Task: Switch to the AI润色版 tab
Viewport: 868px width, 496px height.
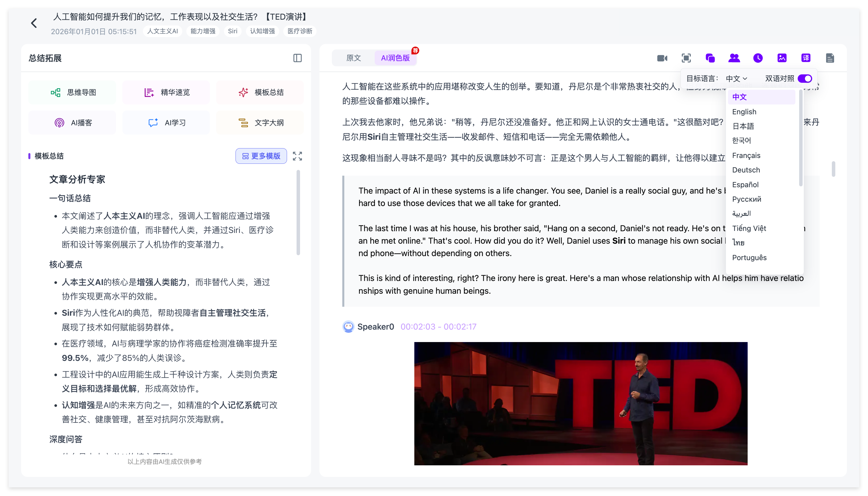Action: pyautogui.click(x=395, y=58)
